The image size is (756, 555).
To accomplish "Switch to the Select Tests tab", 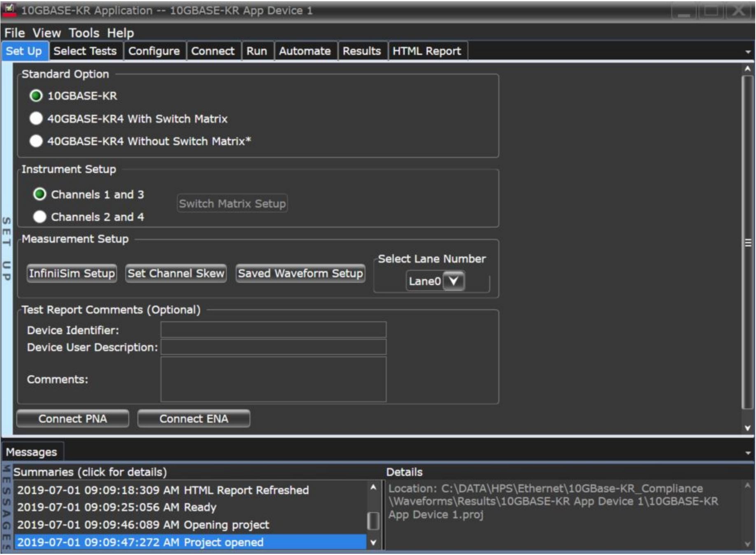I will [x=85, y=51].
